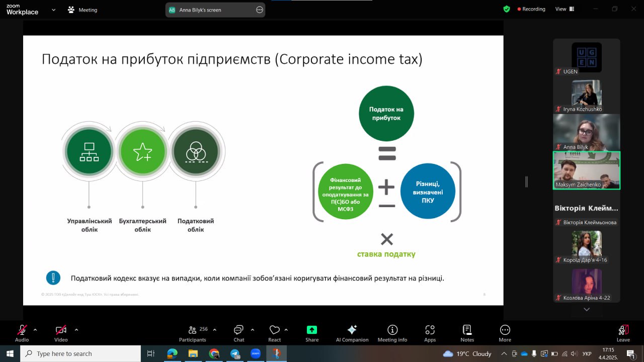Open the Participants list
The height and width of the screenshot is (362, 644).
(192, 330)
